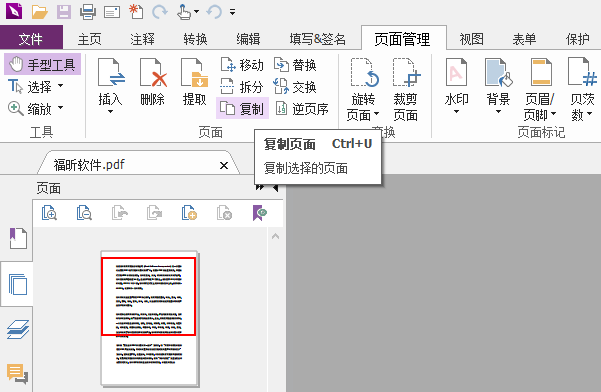601x392 pixels.
Task: Open the comments sidebar panel
Action: (x=17, y=374)
